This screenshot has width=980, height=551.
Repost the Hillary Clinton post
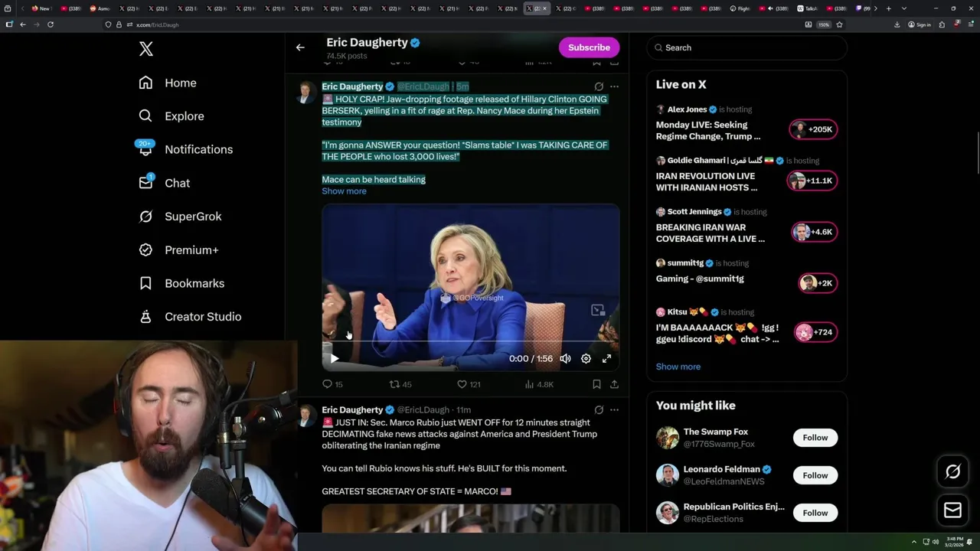(400, 384)
